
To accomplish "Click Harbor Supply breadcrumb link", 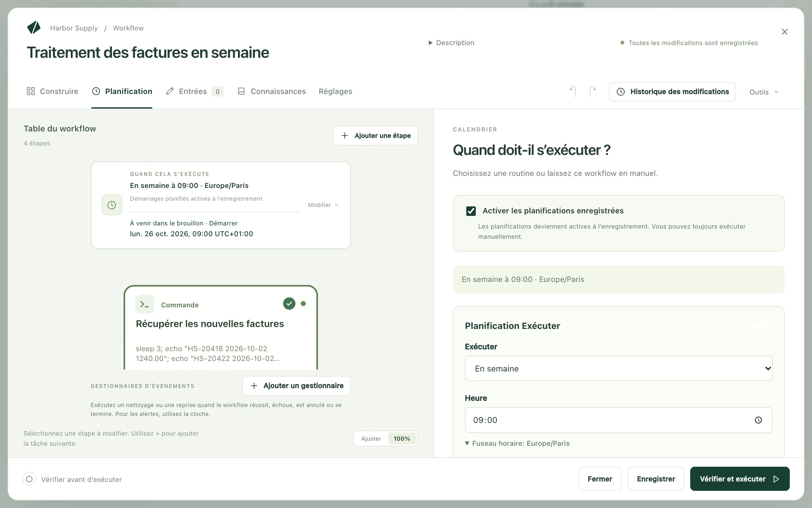I will [74, 28].
